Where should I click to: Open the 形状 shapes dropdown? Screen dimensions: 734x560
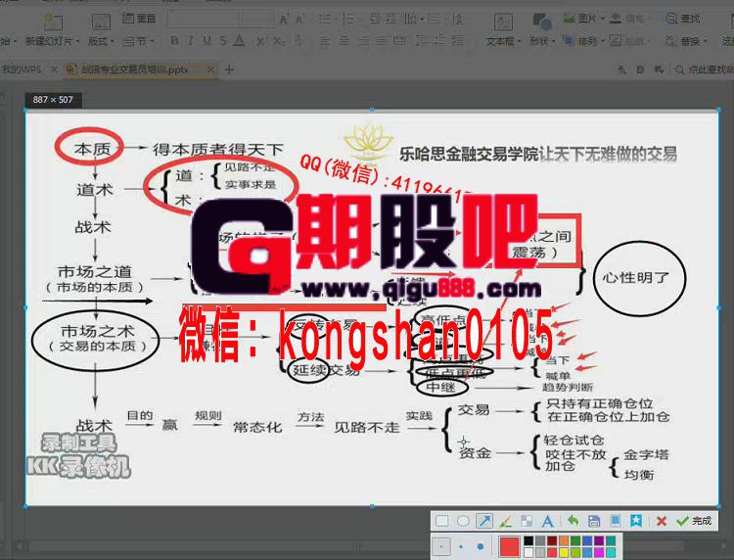point(542,42)
